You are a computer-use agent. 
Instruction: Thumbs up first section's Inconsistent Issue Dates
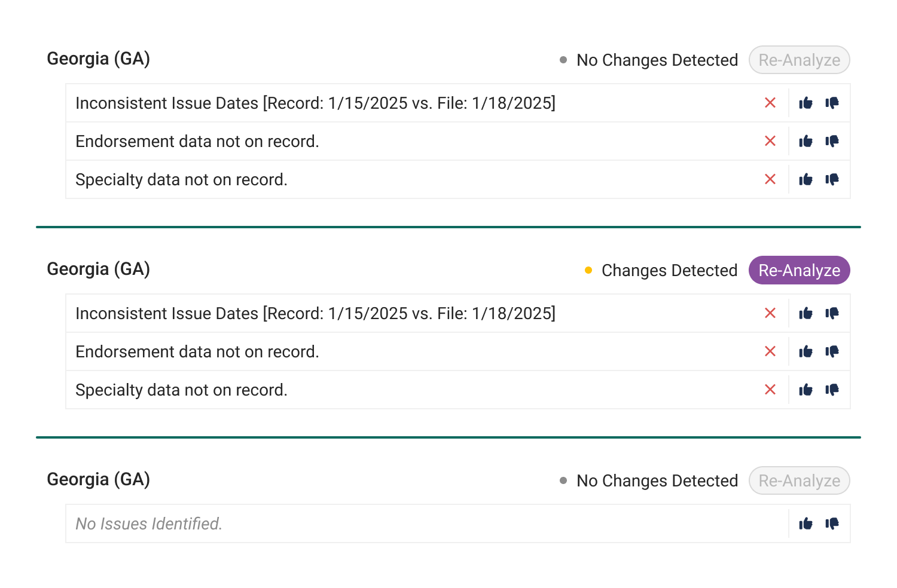pos(806,103)
